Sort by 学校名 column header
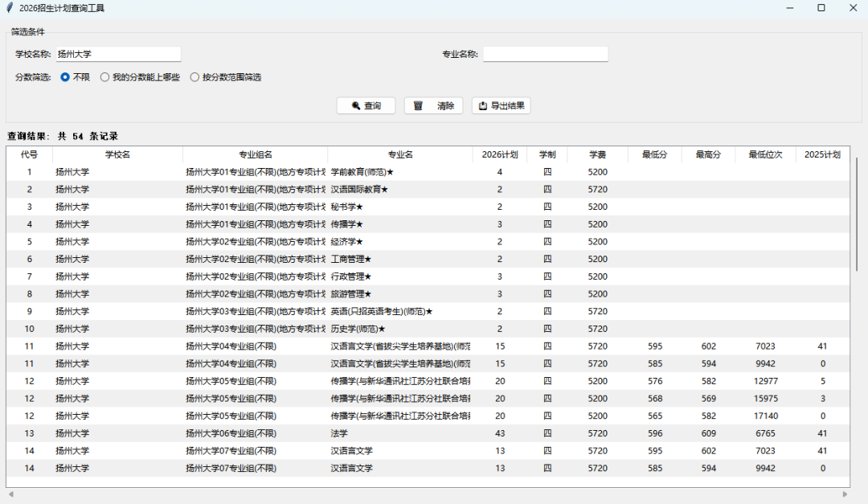Screen dimensions: 868x504 click(x=117, y=154)
